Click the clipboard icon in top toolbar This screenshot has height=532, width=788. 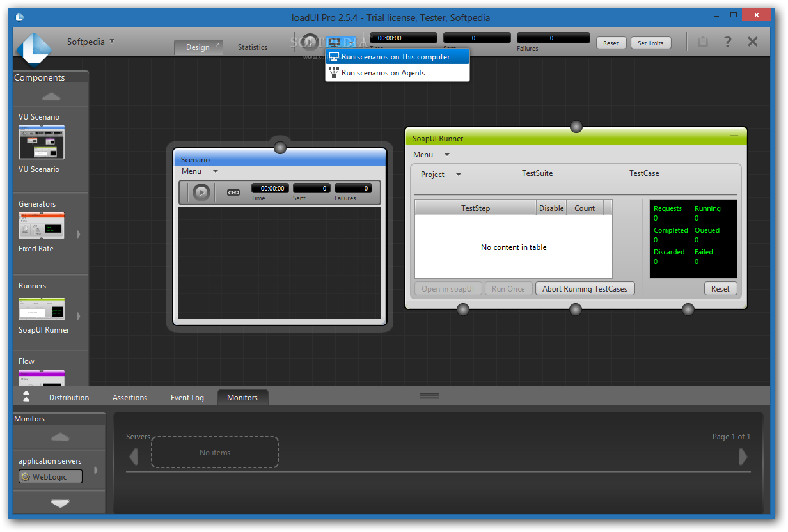tap(702, 42)
